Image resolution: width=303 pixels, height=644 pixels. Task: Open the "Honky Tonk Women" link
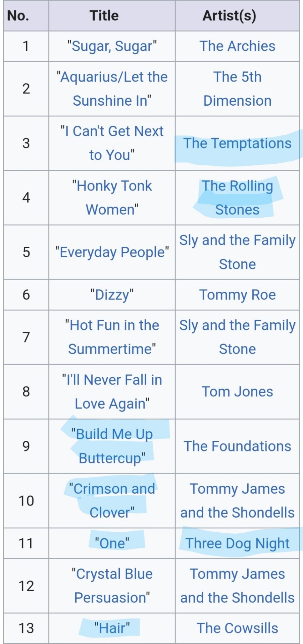[112, 198]
